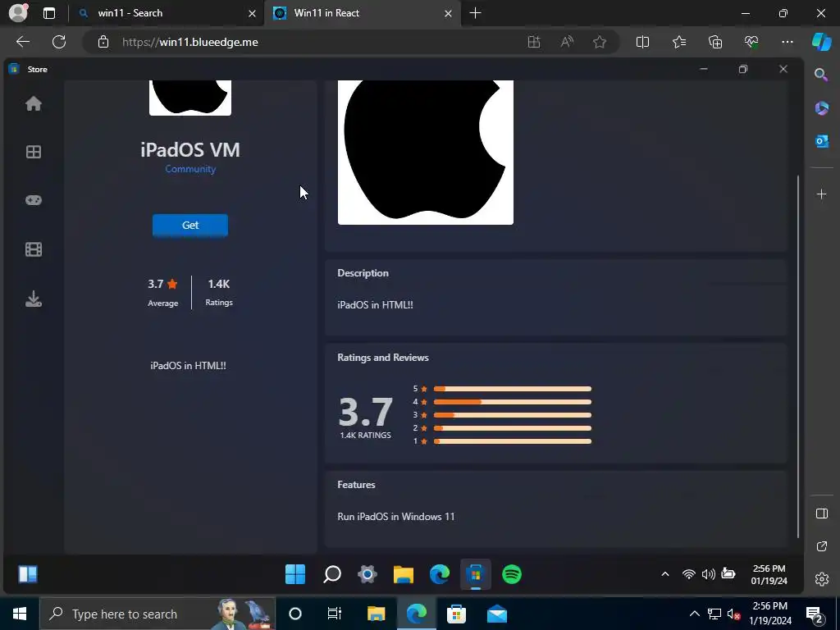Add this page to favorites
The image size is (840, 630).
tap(600, 42)
